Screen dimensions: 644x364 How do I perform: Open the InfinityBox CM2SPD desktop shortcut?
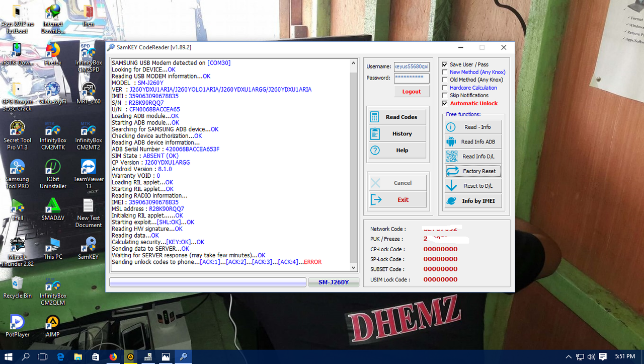point(88,58)
